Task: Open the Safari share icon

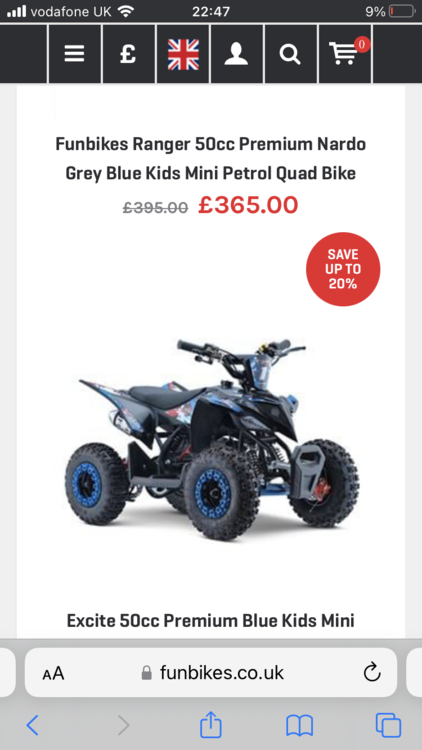Action: click(x=211, y=724)
